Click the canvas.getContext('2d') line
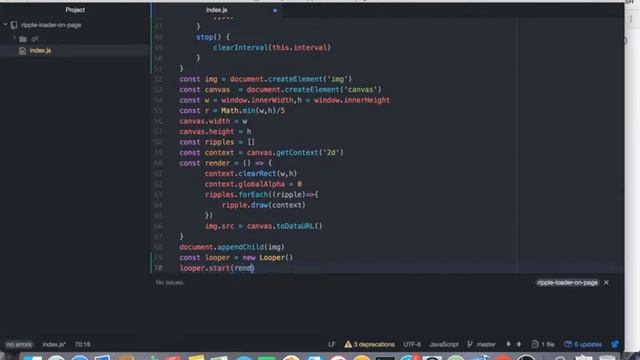 (262, 153)
